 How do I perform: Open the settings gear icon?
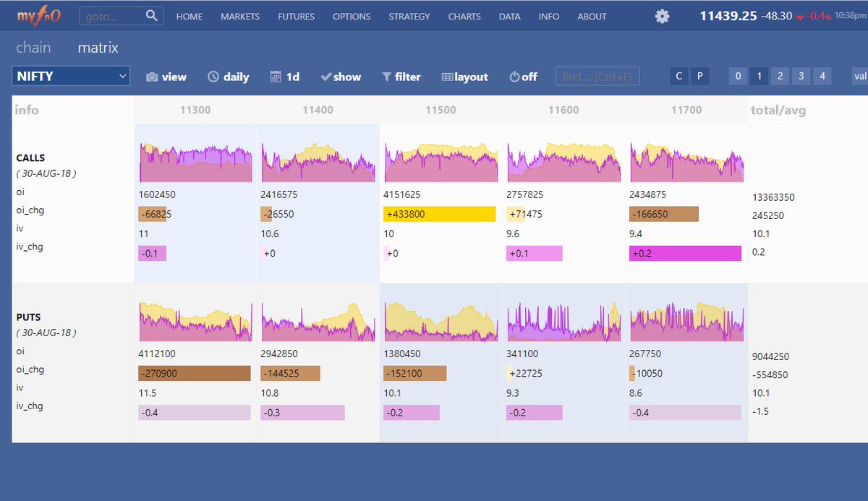tap(662, 16)
